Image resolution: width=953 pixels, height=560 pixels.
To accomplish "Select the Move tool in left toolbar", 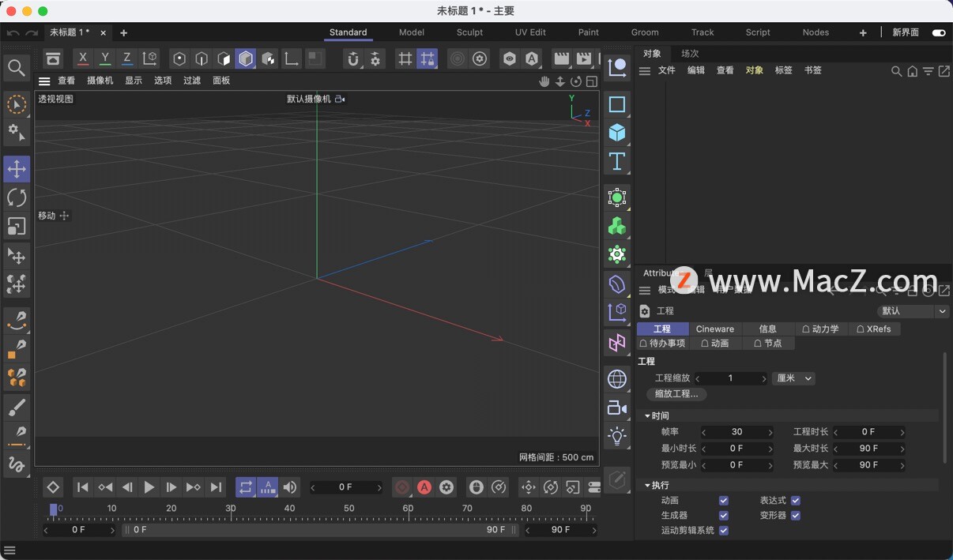I will 17,169.
